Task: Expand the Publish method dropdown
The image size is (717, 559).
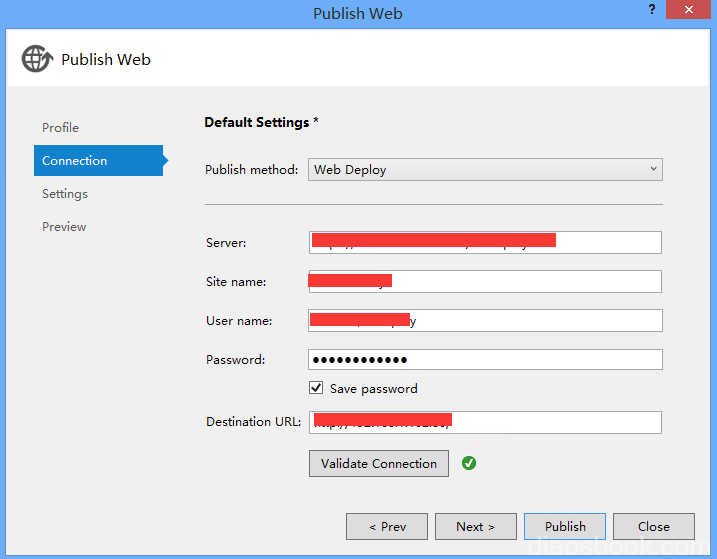Action: click(x=485, y=169)
